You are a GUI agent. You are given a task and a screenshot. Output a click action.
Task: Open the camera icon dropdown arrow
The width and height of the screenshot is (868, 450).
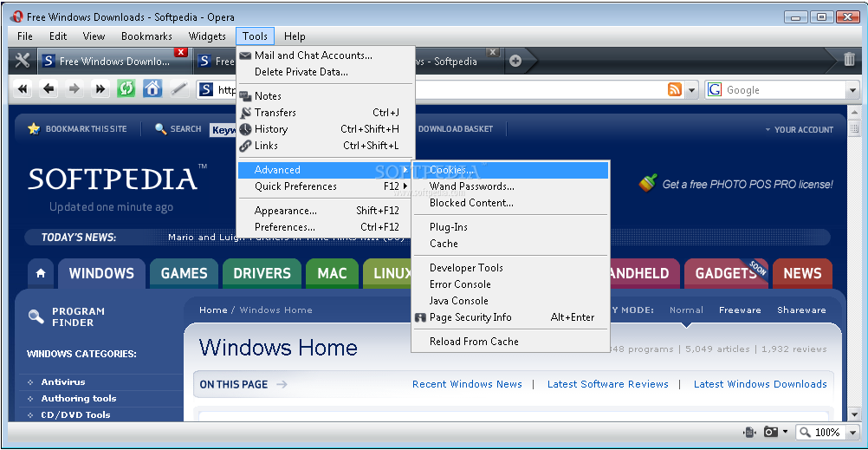click(785, 432)
